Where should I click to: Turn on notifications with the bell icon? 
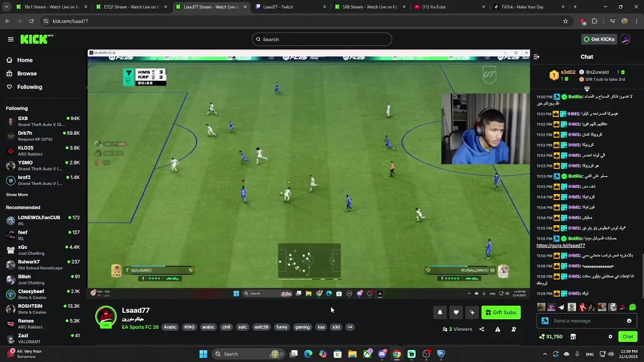[x=440, y=312]
